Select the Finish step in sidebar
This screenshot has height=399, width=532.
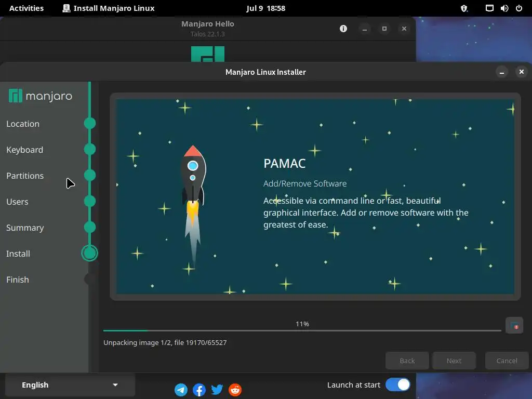pyautogui.click(x=18, y=280)
